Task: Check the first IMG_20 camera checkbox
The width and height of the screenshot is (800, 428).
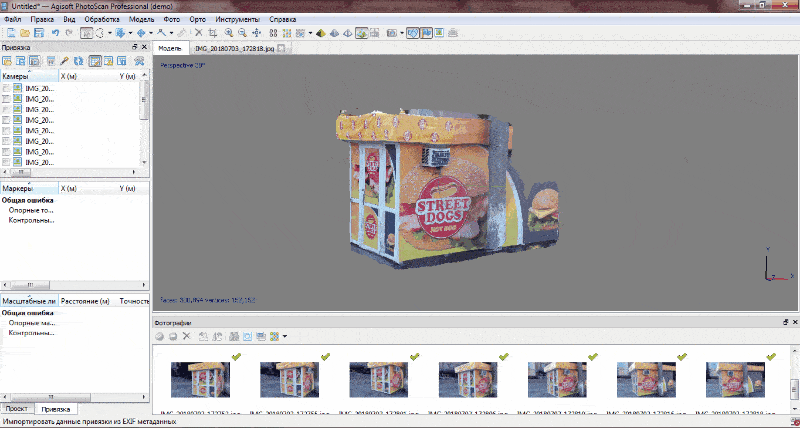Action: point(6,88)
